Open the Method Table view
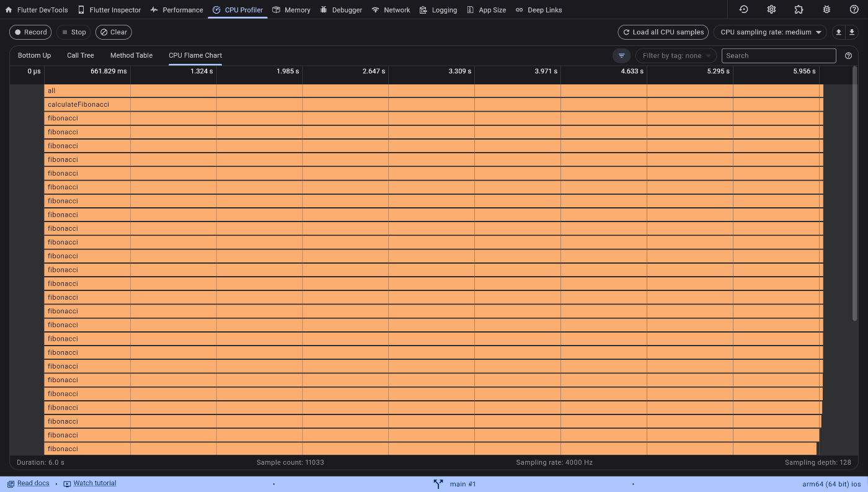Image resolution: width=868 pixels, height=492 pixels. pos(131,55)
